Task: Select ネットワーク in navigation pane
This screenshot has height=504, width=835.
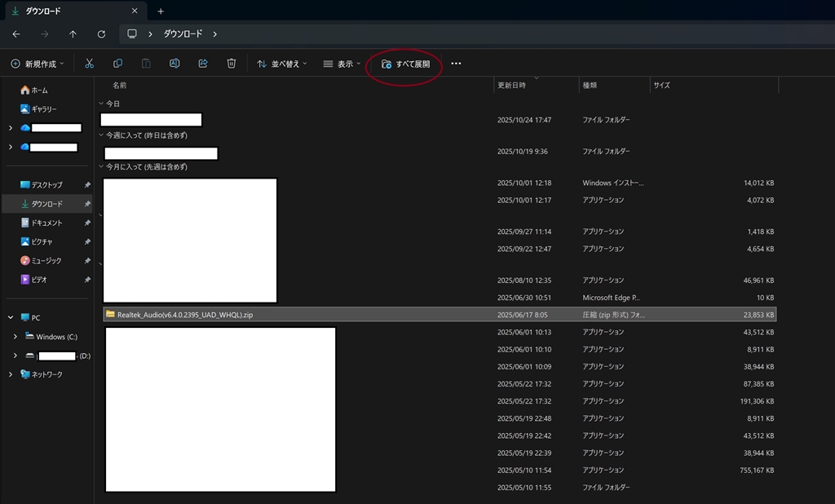Action: 42,374
